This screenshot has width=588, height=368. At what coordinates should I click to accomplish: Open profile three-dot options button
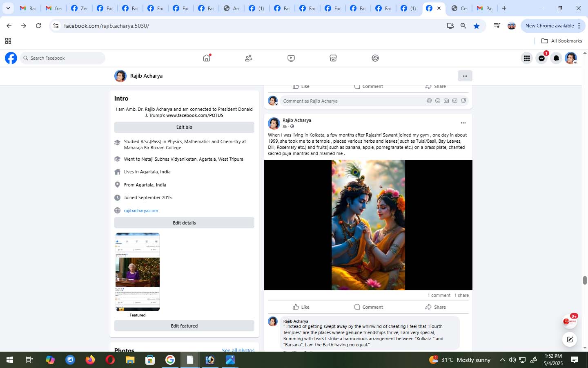465,76
